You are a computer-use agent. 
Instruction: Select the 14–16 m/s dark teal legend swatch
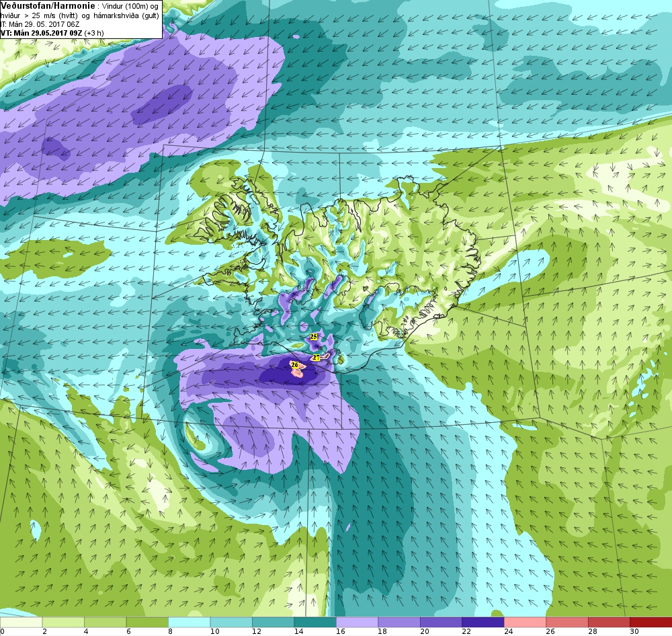[x=315, y=622]
